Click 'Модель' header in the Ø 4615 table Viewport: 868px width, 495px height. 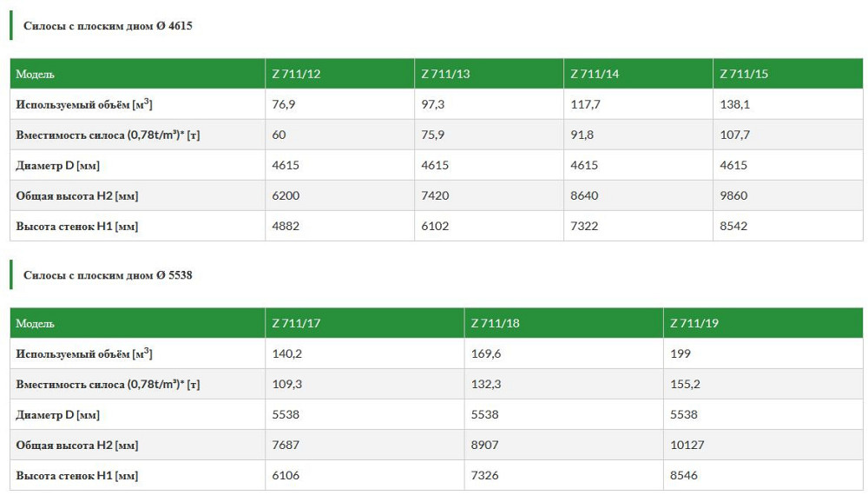35,74
